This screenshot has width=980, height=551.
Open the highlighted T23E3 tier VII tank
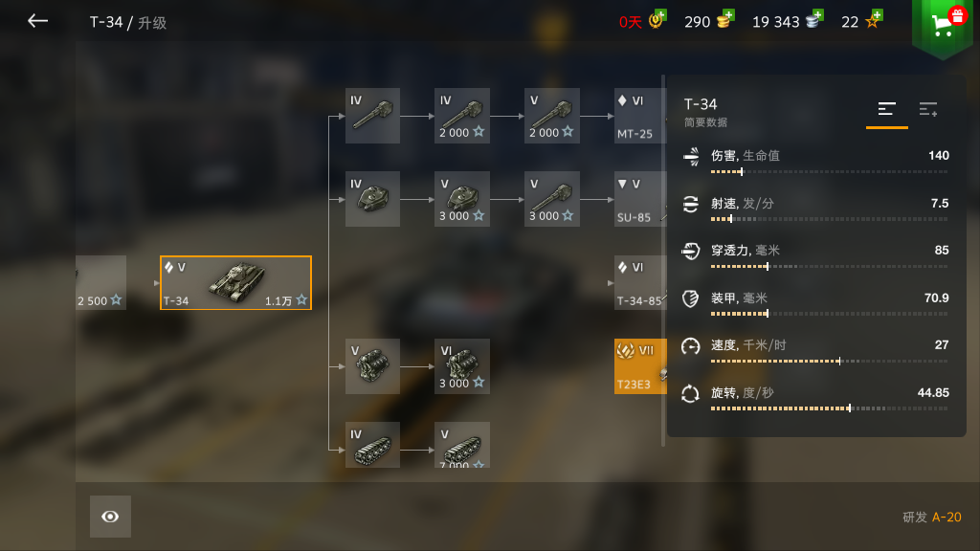[x=640, y=366]
